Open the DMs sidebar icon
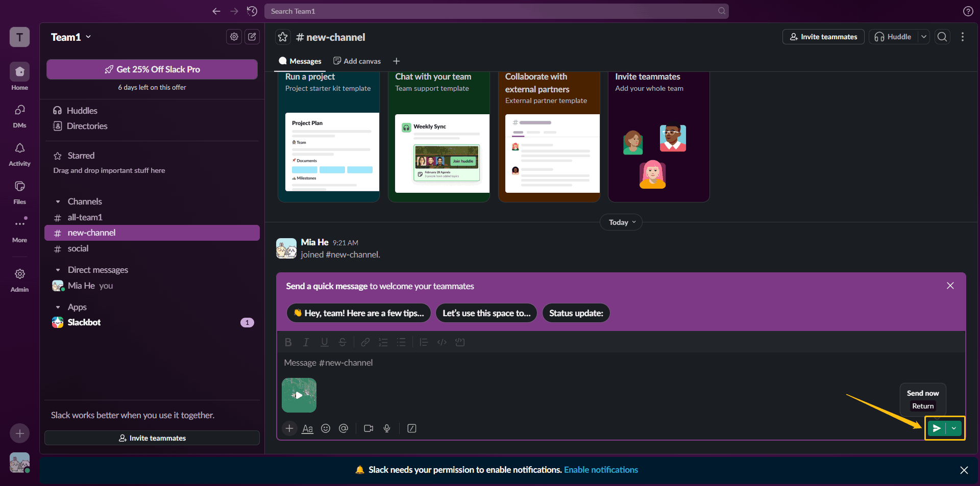Screen dimensions: 980x486 pyautogui.click(x=19, y=113)
